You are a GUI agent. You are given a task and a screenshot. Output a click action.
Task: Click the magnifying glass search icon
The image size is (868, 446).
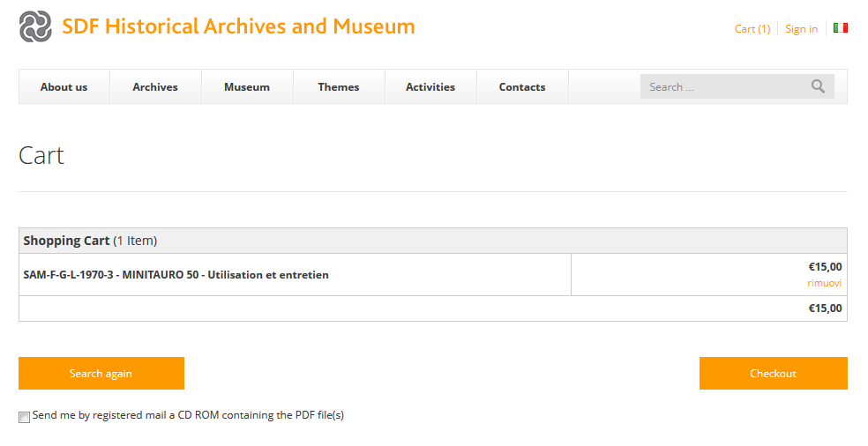coord(818,86)
